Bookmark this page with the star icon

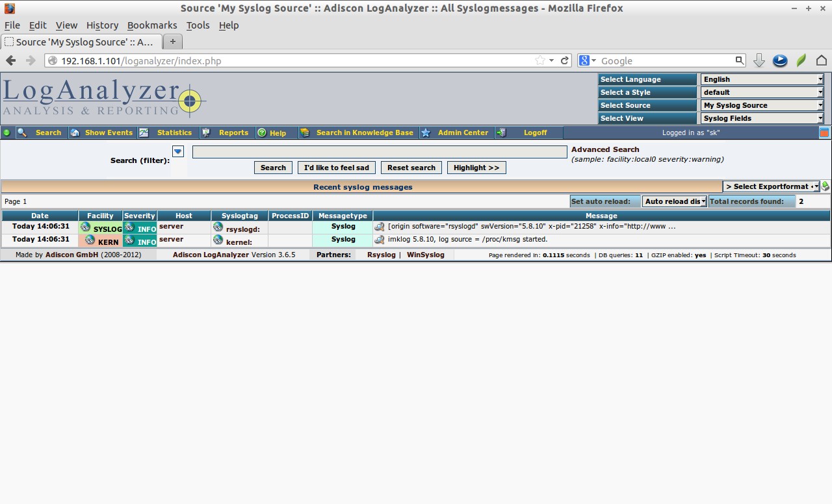click(x=539, y=60)
